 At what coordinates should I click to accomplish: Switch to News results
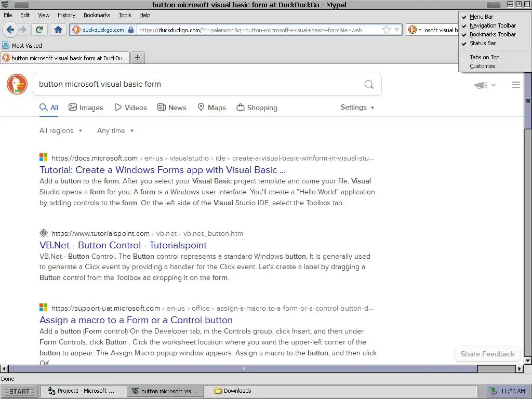pyautogui.click(x=171, y=108)
